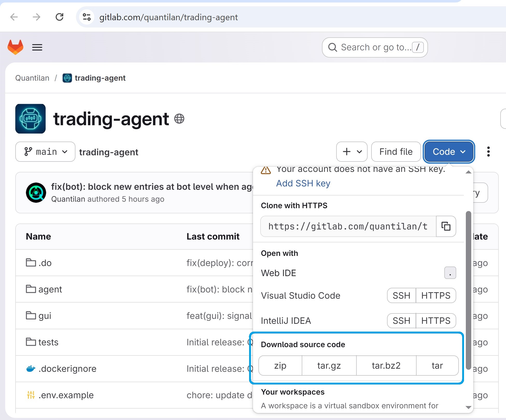This screenshot has width=506, height=420.
Task: Click the Add SSH key link
Action: (x=303, y=183)
